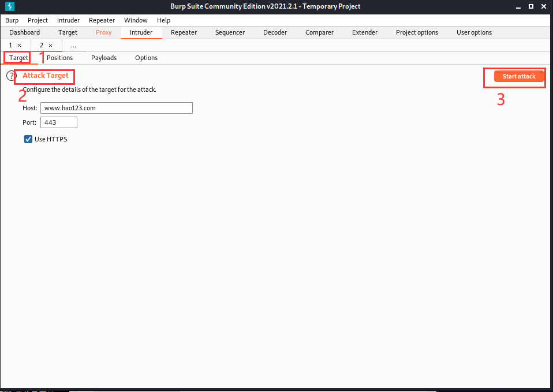Switch to the main Target tool tab
This screenshot has width=553, height=392.
coord(68,32)
